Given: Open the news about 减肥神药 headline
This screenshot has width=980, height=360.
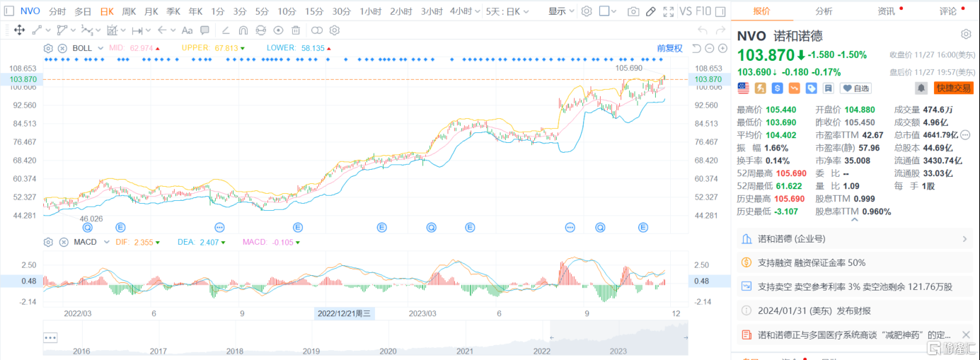Looking at the screenshot, I should point(855,335).
